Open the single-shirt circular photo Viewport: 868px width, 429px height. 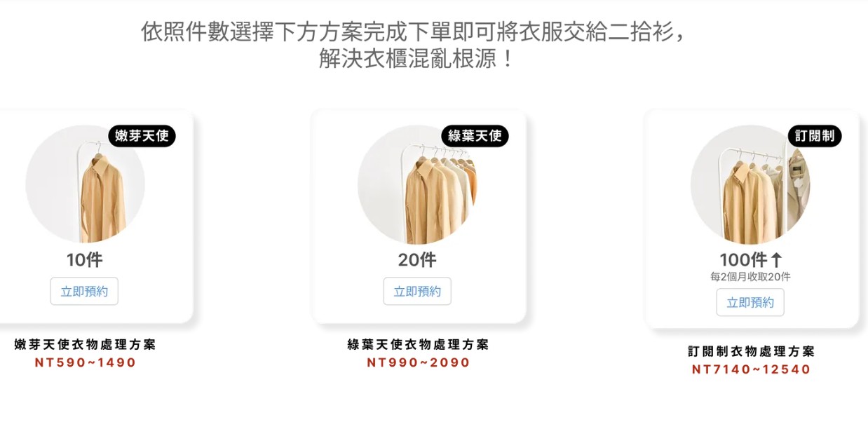coord(85,185)
